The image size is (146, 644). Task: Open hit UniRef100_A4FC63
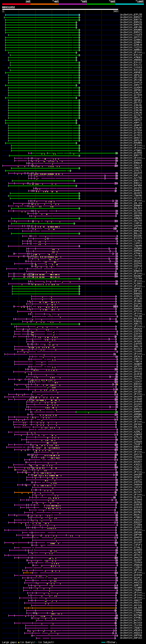point(131,638)
